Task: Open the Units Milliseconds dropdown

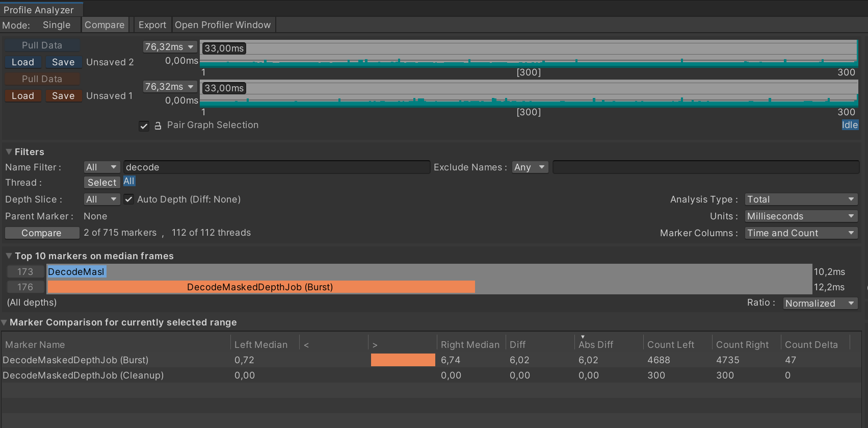Action: coord(801,216)
